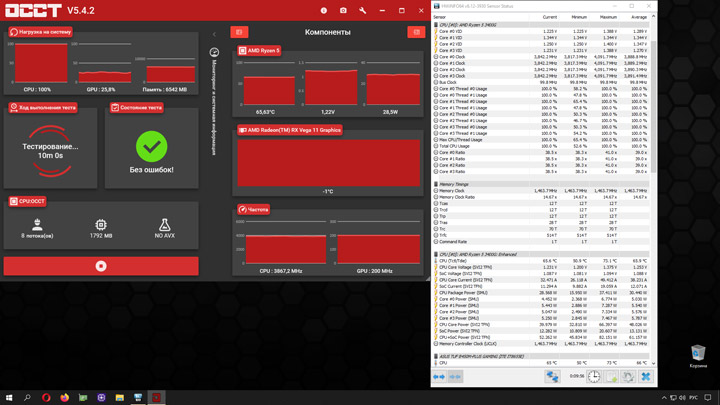Click the AMD Ryzen 5 component header

[x=259, y=51]
